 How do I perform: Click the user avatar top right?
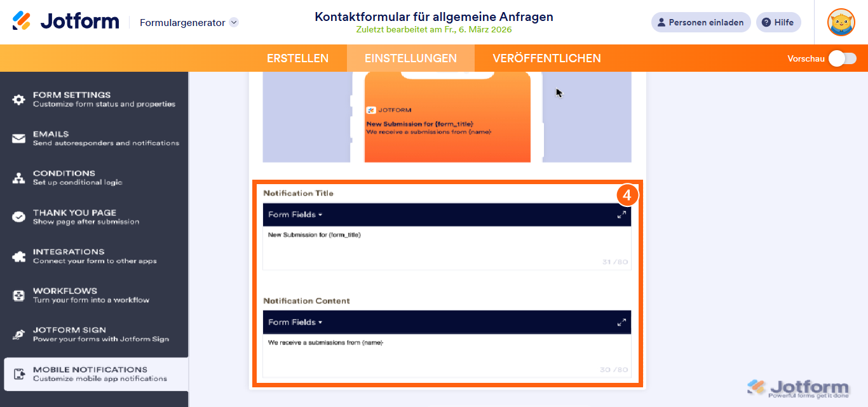[x=841, y=22]
